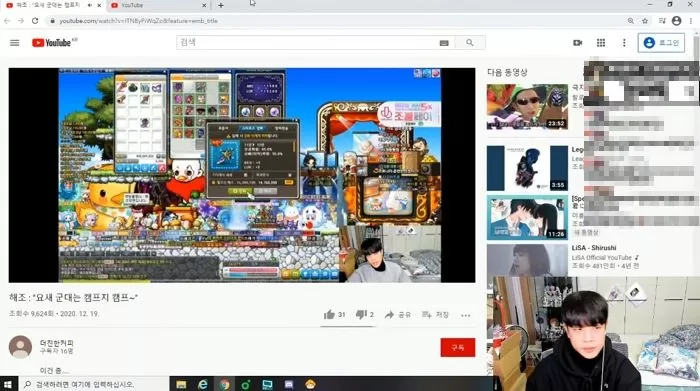
Task: Open the YouTube hamburger guide menu
Action: 15,43
